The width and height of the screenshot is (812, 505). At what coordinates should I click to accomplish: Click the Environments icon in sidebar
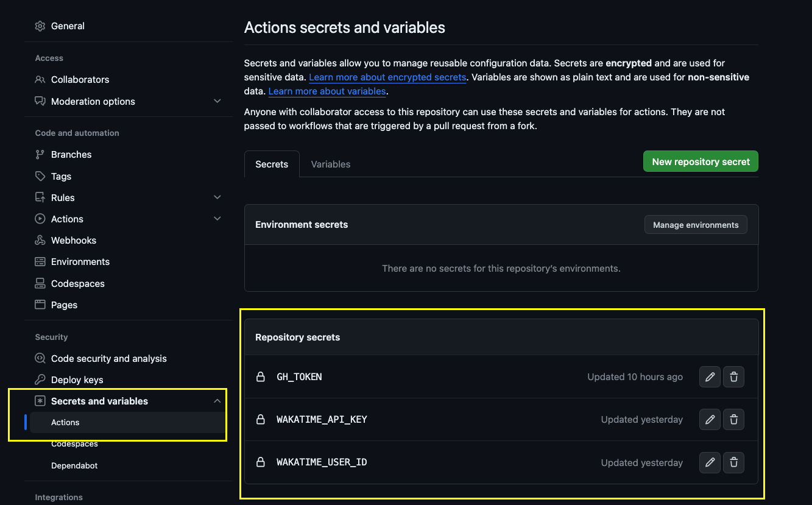(40, 261)
